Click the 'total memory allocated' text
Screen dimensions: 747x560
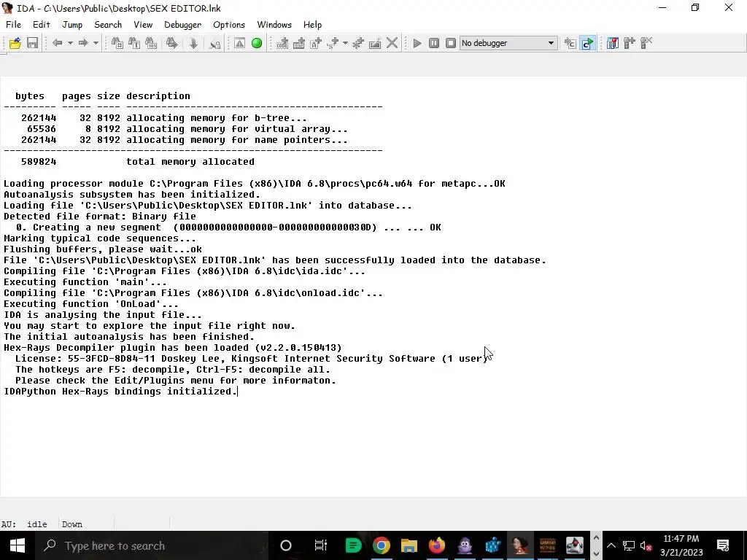tap(190, 162)
